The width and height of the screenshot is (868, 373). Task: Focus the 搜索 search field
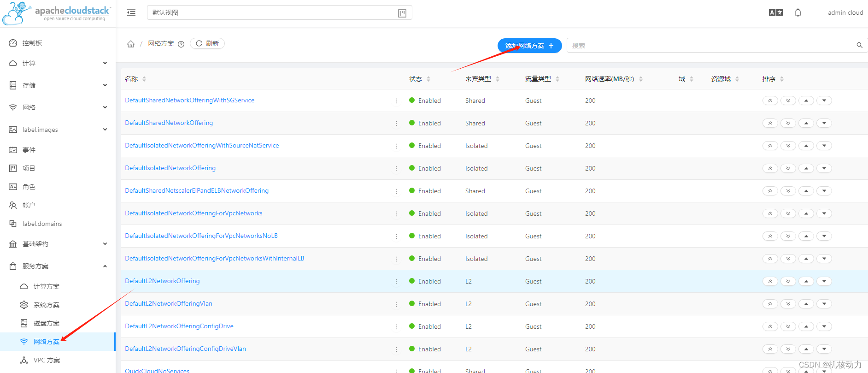coord(712,45)
